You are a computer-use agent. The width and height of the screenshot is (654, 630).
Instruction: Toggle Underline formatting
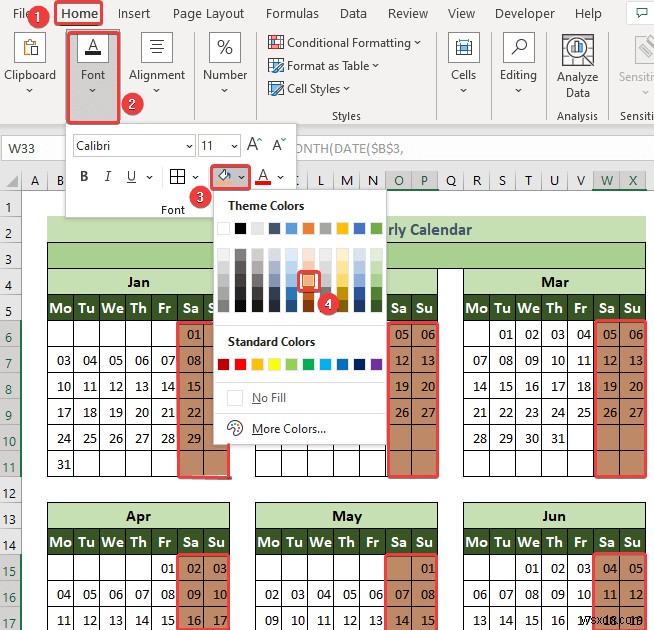tap(131, 177)
